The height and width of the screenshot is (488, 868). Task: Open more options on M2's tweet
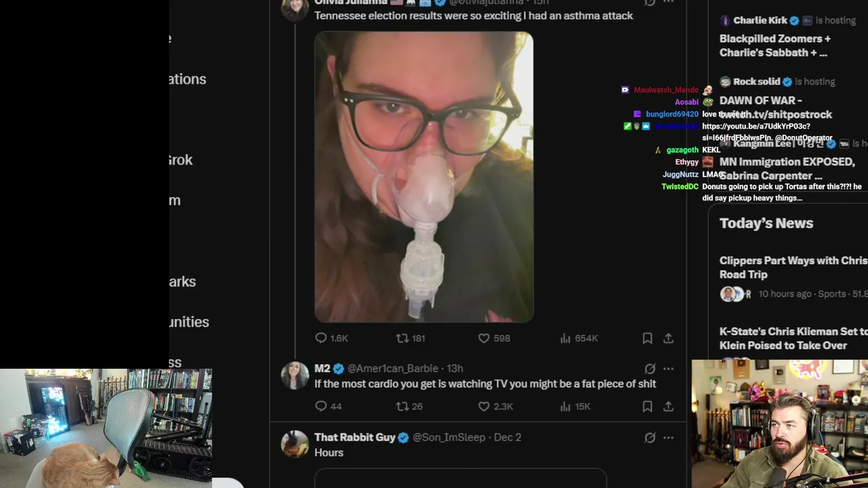click(x=668, y=369)
